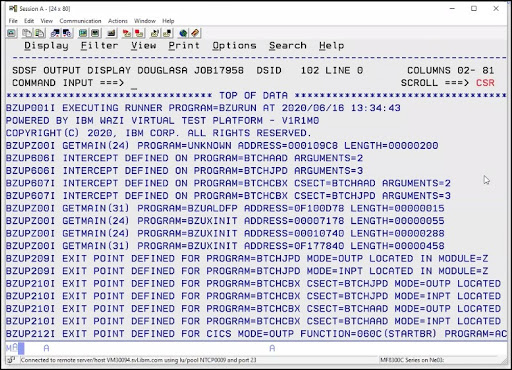Image resolution: width=512 pixels, height=370 pixels.
Task: Click the Quit macro toolbar icon
Action: tap(167, 33)
